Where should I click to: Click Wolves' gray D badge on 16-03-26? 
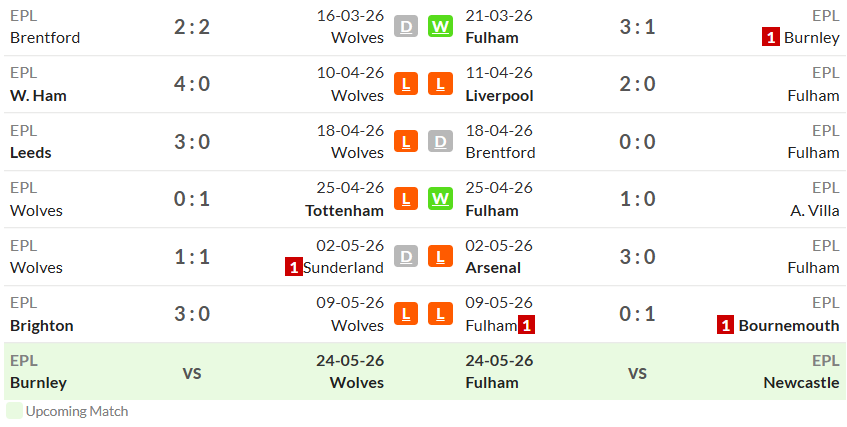click(406, 26)
